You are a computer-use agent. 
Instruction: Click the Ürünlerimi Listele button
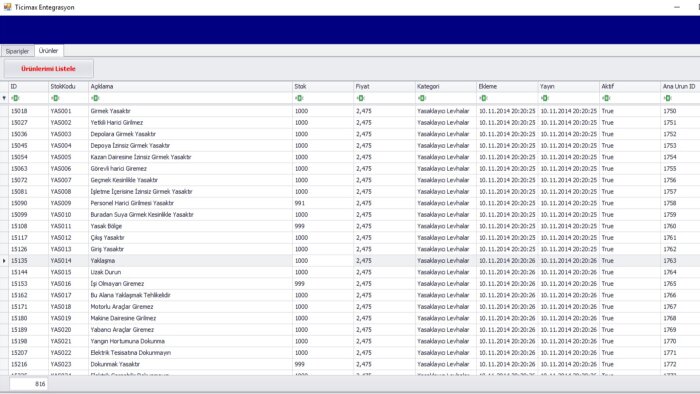(49, 69)
